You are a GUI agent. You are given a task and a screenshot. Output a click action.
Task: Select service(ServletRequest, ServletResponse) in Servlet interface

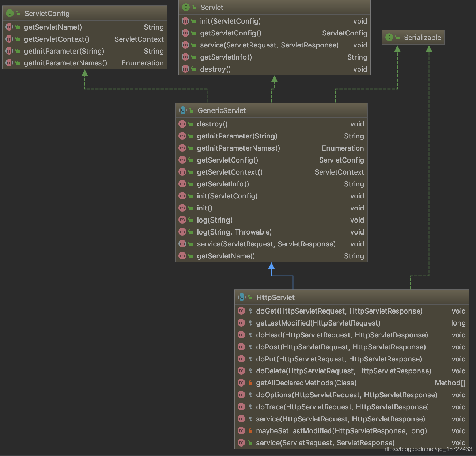(269, 45)
